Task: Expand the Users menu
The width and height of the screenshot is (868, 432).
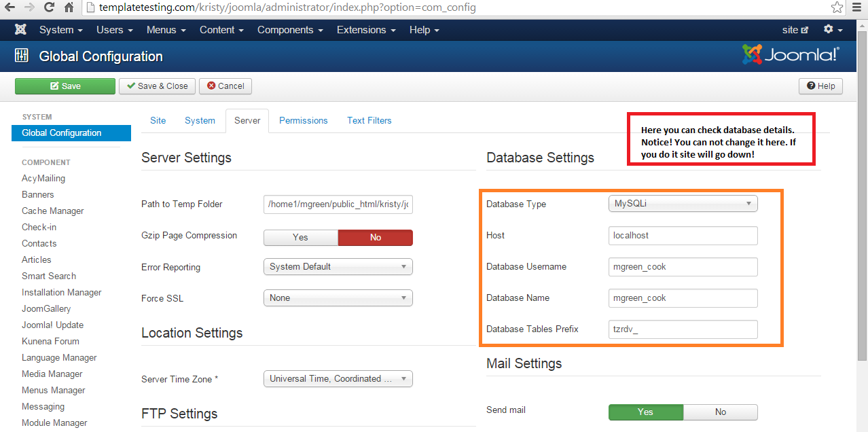Action: [x=114, y=30]
